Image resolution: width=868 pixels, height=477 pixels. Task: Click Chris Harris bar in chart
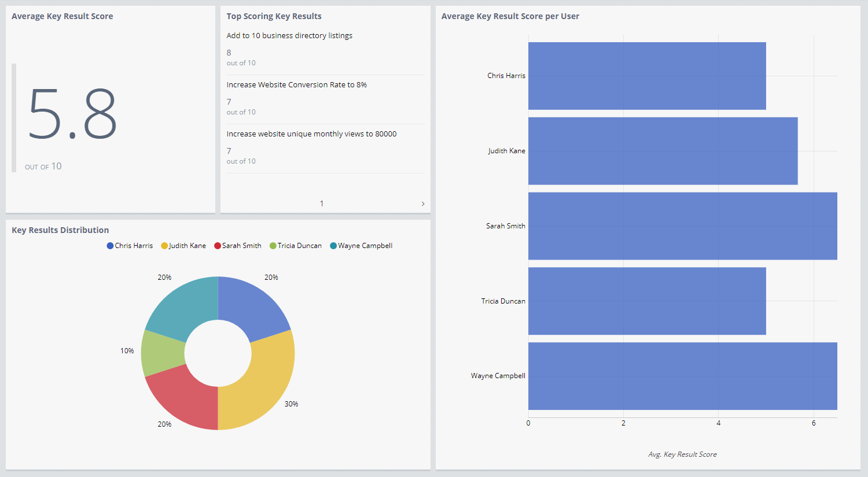click(646, 76)
